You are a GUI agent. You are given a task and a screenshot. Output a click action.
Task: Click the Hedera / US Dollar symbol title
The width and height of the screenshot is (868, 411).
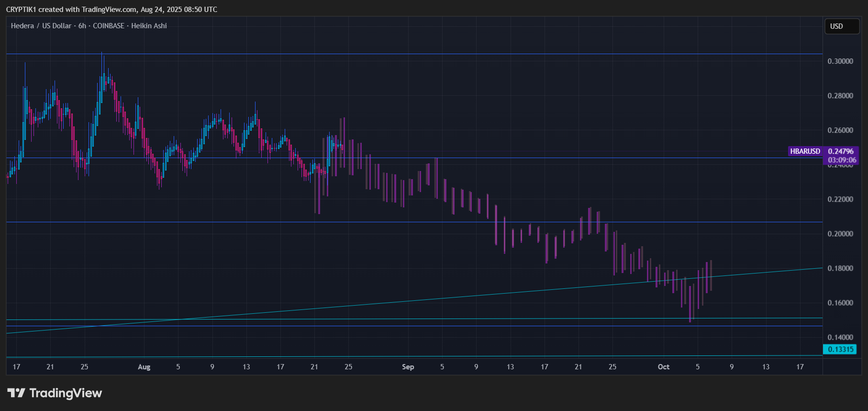(41, 26)
